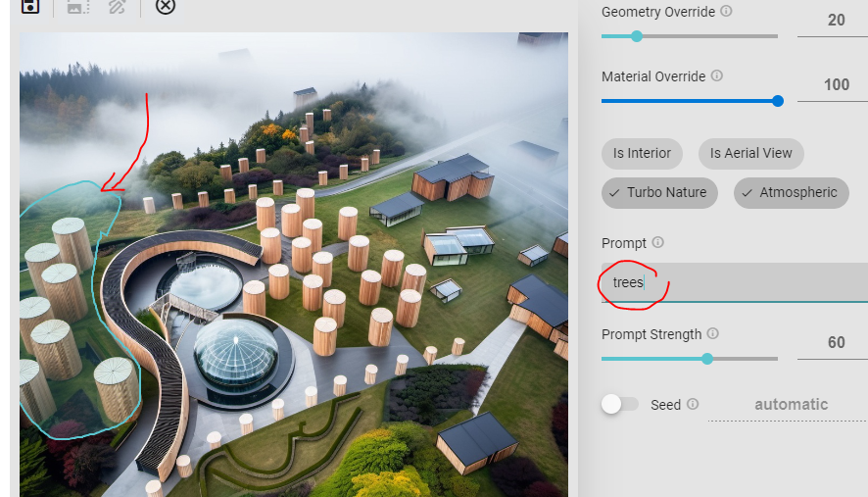Click the save (floppy disk) icon
Viewport: 868px width, 497px height.
tap(30, 6)
